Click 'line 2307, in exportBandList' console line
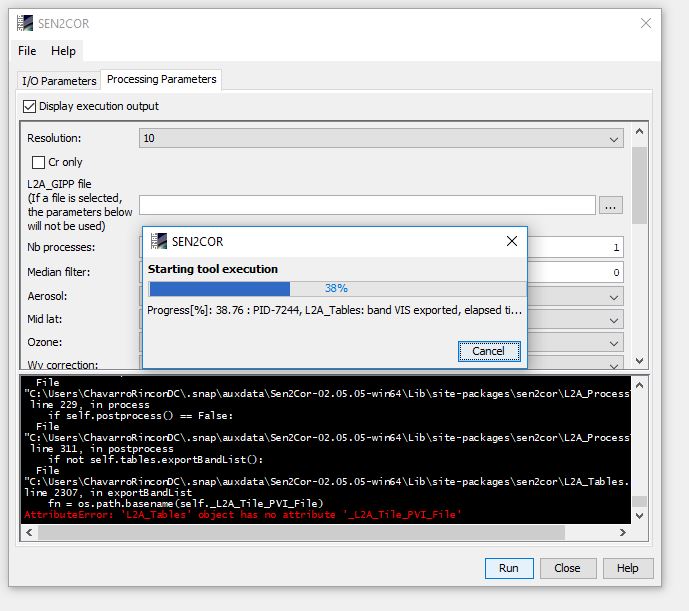Viewport: 689px width, 611px height. pos(109,493)
